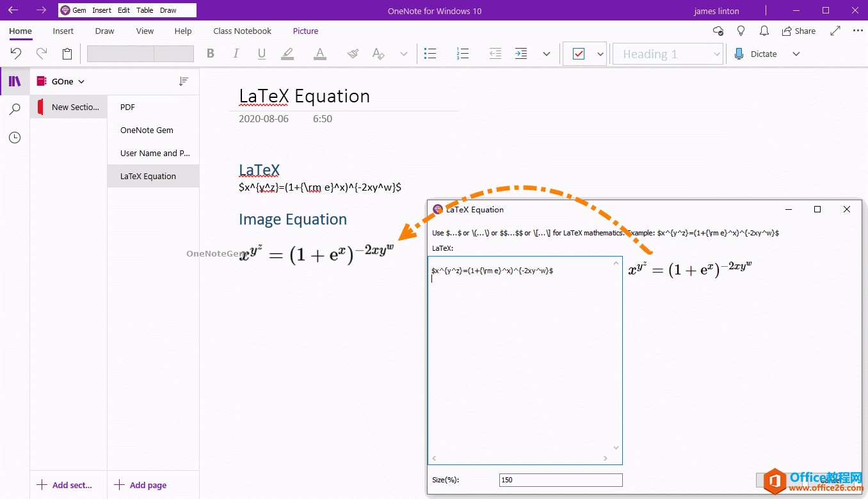Click the Forward arrow in title bar

41,10
